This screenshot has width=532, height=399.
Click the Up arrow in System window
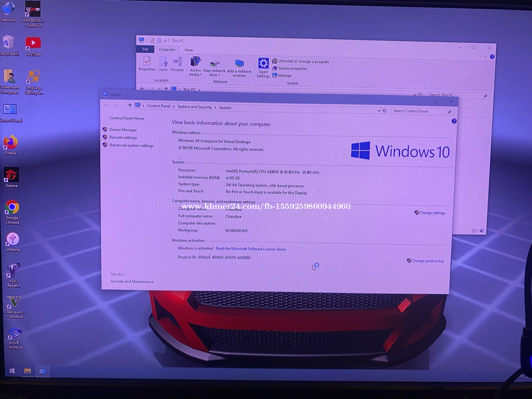(130, 105)
